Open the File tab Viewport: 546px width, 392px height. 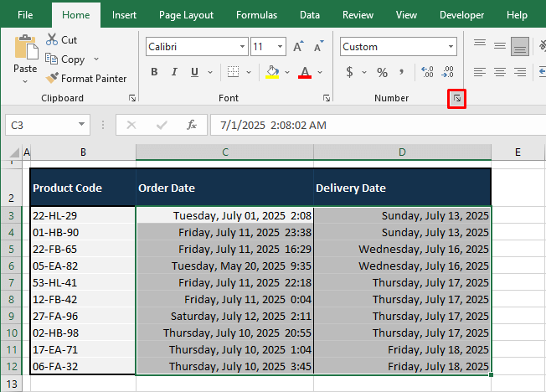click(25, 15)
